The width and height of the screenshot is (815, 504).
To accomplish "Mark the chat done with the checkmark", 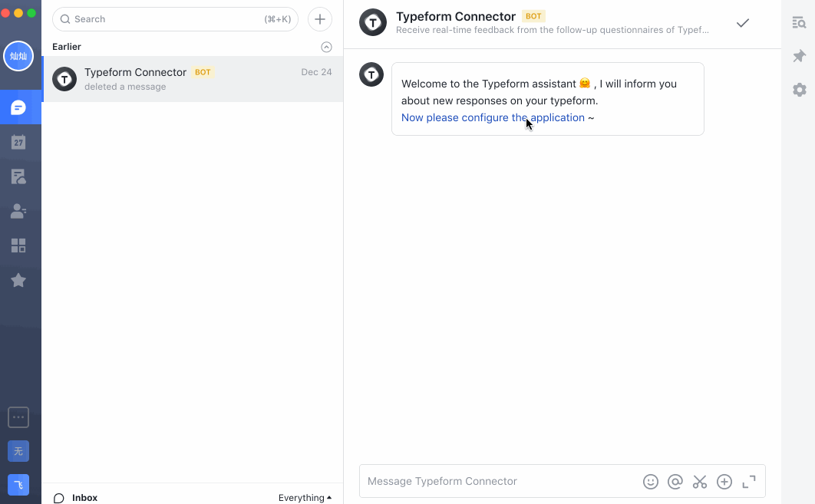I will click(743, 23).
